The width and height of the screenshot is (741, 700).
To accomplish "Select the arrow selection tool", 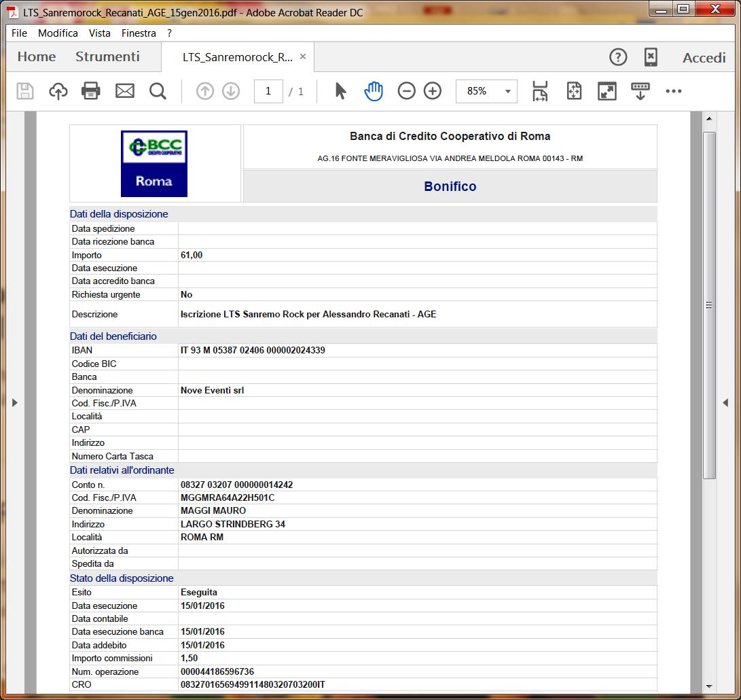I will 340,91.
